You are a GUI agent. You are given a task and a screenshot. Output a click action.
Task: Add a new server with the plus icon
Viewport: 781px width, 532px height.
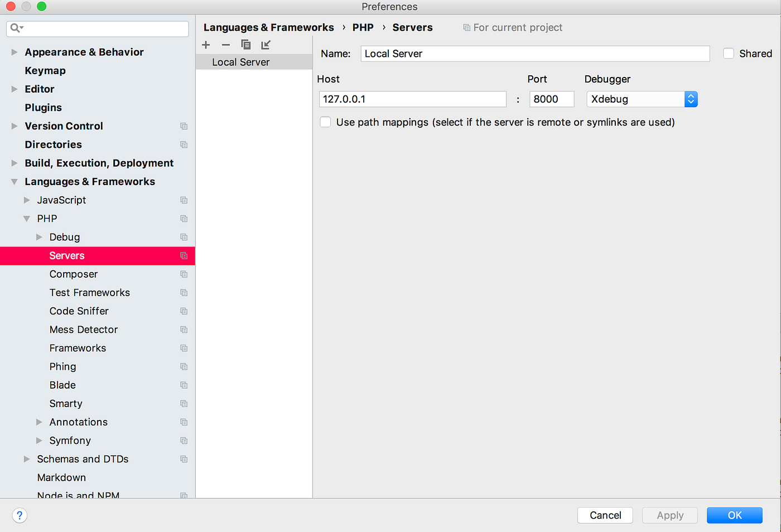click(206, 45)
